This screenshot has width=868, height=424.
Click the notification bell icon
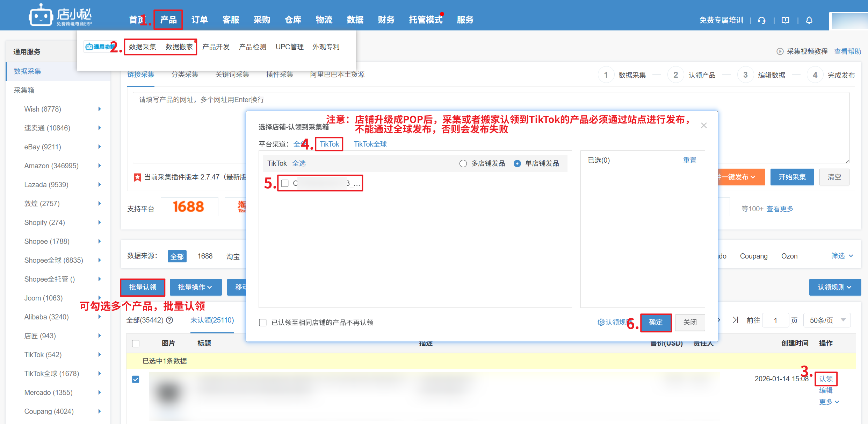tap(809, 20)
